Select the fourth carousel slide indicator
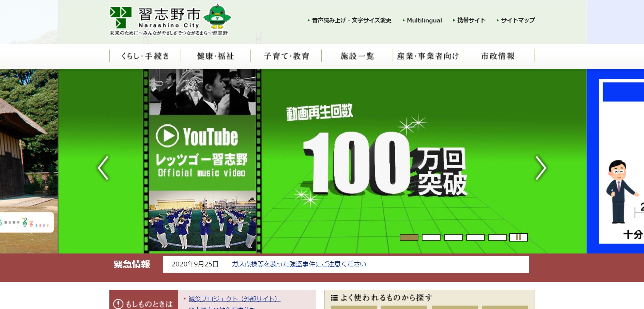This screenshot has width=644, height=309. click(475, 237)
